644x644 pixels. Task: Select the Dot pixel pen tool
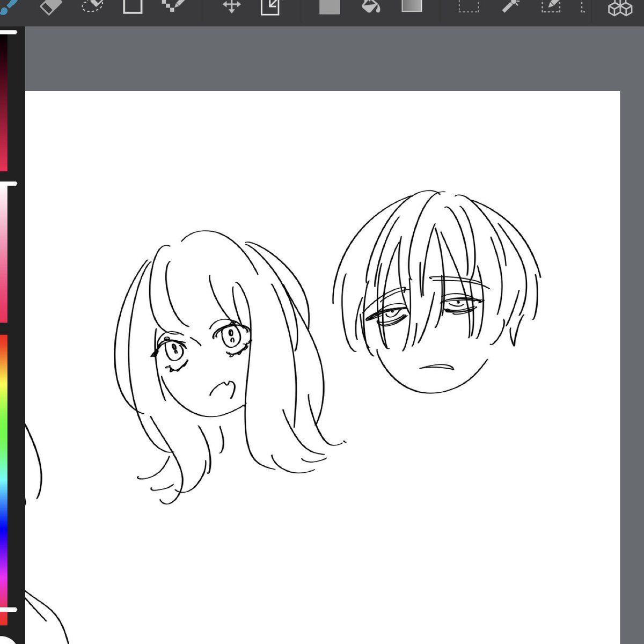click(173, 6)
